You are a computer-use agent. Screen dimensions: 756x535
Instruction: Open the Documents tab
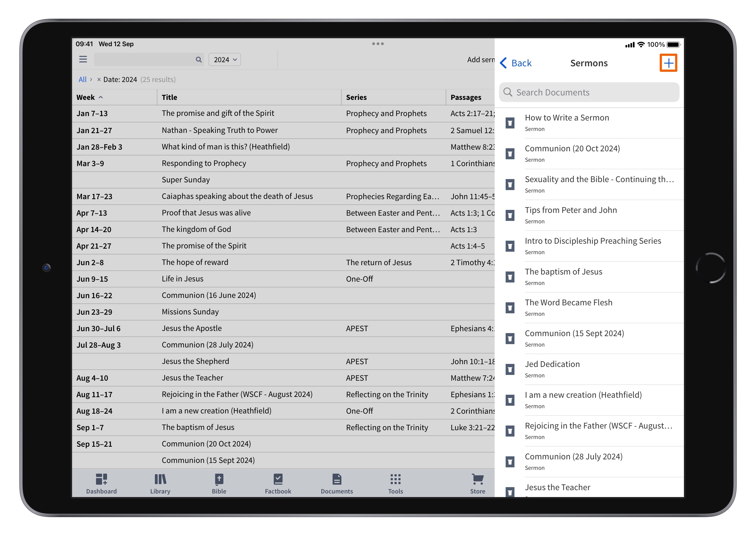tap(337, 484)
